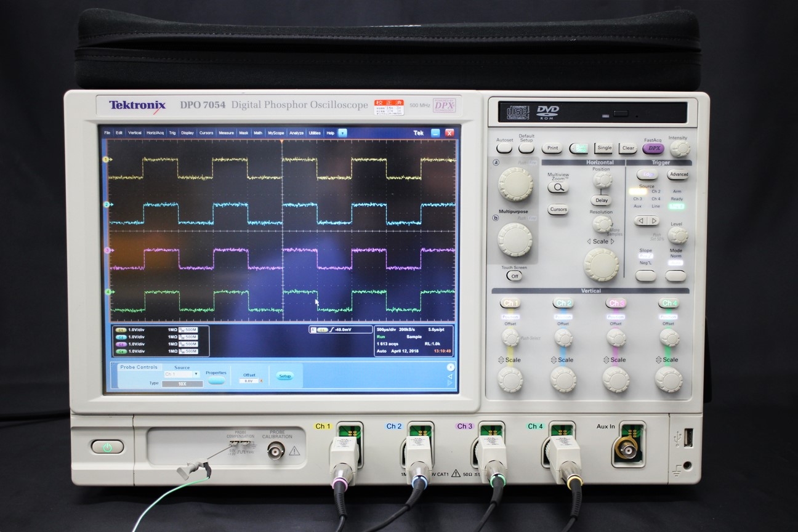The image size is (798, 532).
Task: Push the Multiview Zoom magnifier button
Action: (558, 188)
